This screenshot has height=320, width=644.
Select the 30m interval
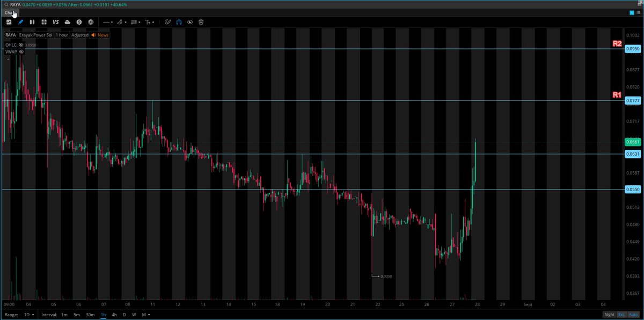[91, 315]
